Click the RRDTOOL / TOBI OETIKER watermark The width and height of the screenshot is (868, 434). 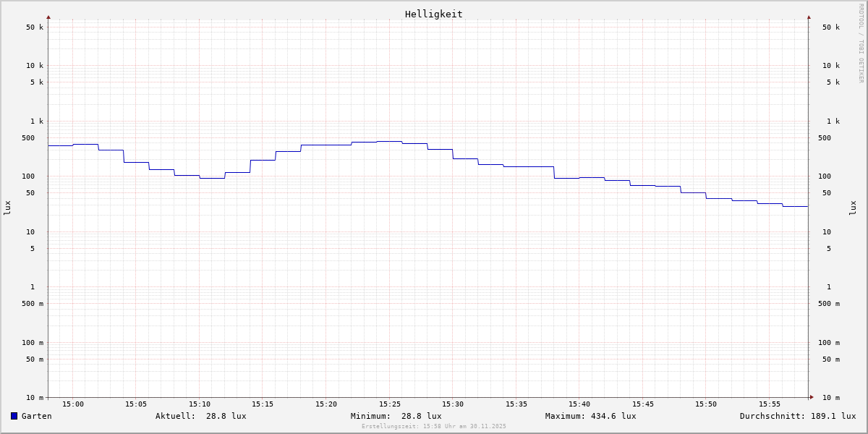(861, 43)
